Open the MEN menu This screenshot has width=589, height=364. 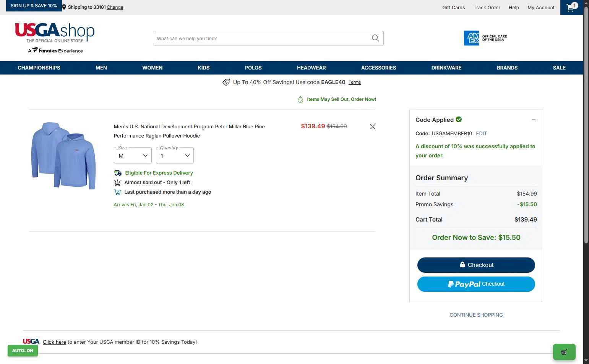click(x=101, y=68)
